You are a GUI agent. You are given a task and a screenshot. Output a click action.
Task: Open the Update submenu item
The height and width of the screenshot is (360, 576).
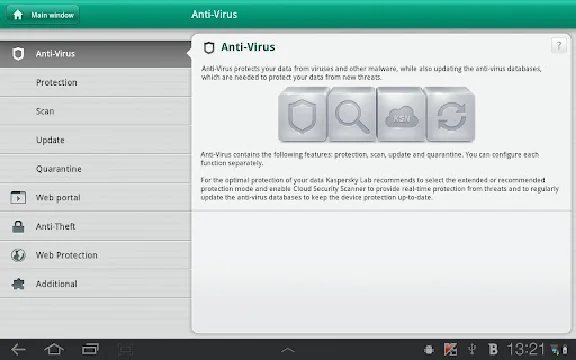[x=95, y=140]
